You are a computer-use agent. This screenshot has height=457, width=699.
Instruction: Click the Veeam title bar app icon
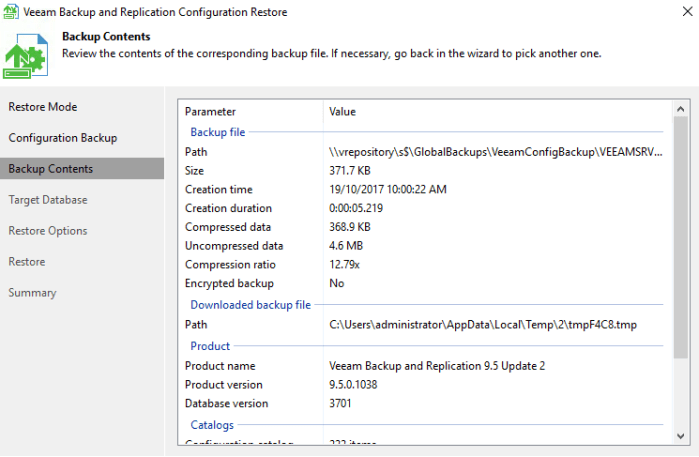pos(11,12)
